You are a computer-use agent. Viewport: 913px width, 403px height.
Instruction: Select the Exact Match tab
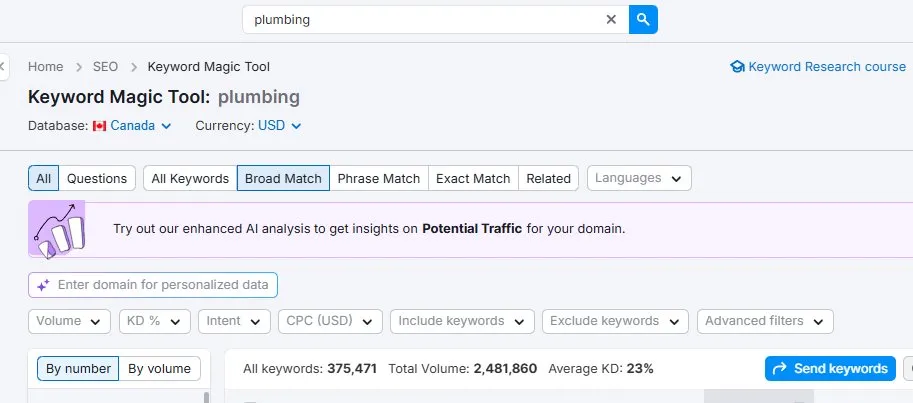click(473, 178)
